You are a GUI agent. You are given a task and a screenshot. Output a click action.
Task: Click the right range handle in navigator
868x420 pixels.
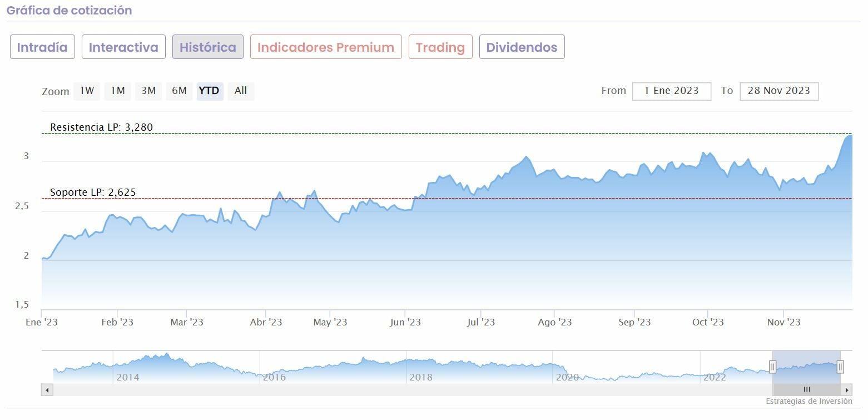coord(840,367)
